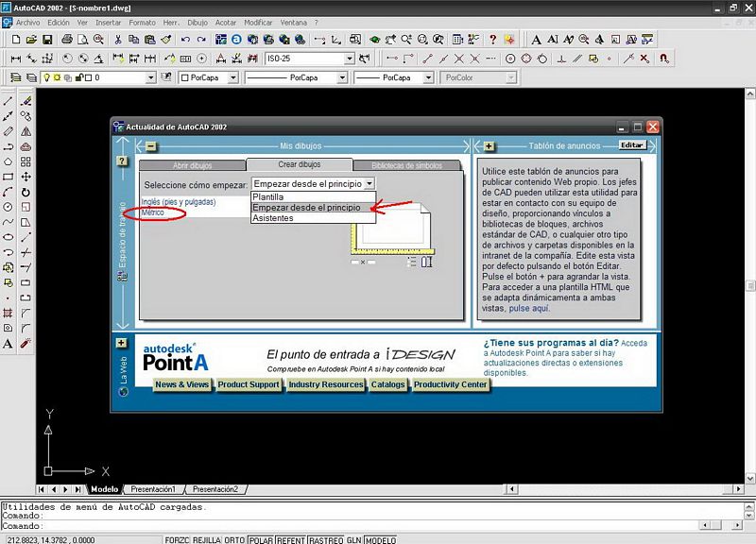
Task: Open the PorColor plot style dropdown
Action: pyautogui.click(x=510, y=77)
